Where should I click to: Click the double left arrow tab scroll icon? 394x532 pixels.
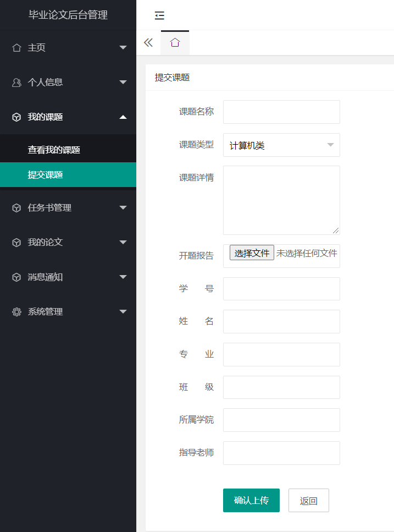click(x=148, y=43)
